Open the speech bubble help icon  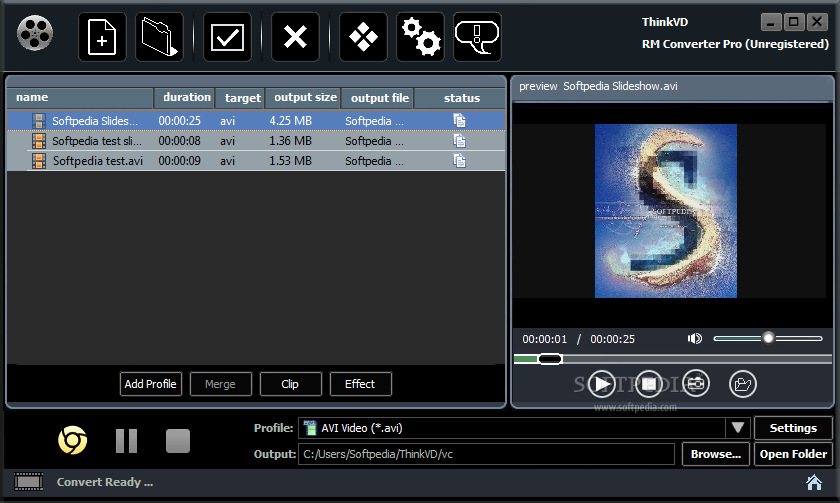coord(477,37)
